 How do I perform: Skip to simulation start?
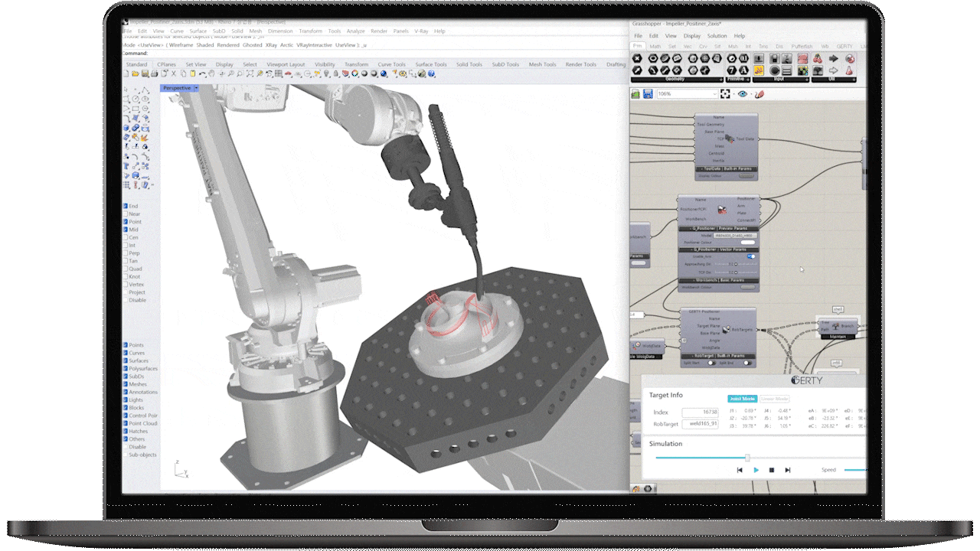pyautogui.click(x=740, y=470)
